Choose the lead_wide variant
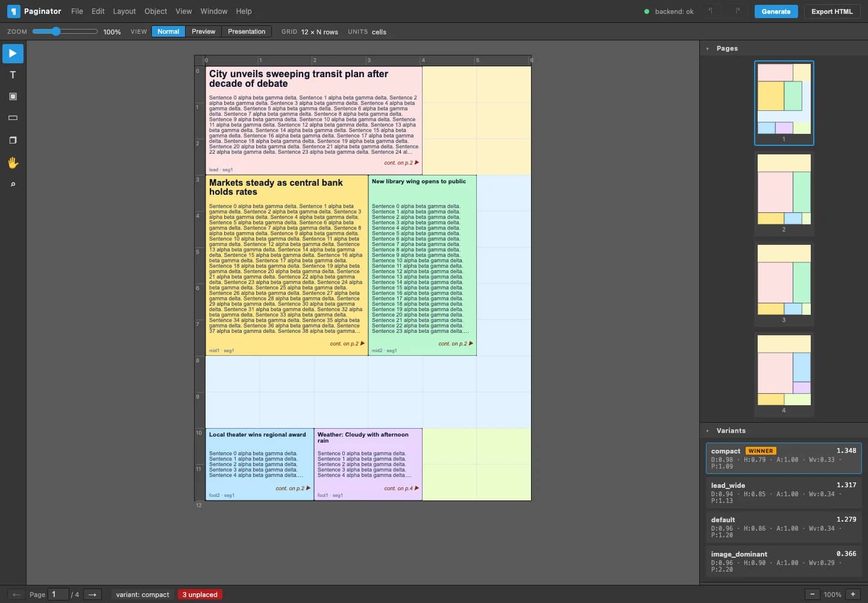The height and width of the screenshot is (603, 868). coord(784,493)
